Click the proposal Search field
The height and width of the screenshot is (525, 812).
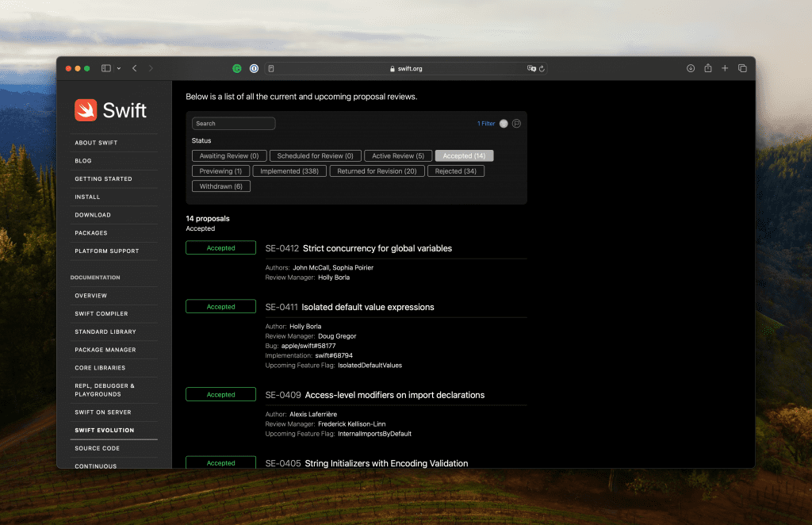[233, 124]
